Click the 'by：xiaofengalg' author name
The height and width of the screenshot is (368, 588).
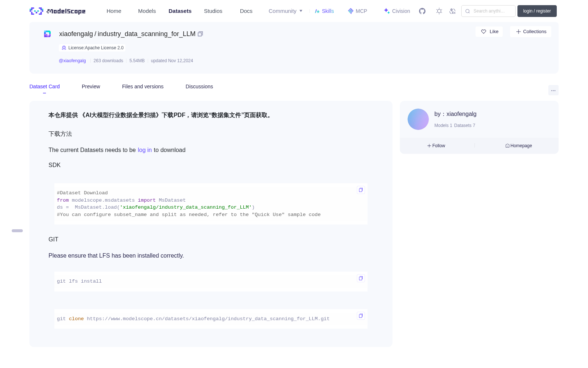(x=455, y=114)
